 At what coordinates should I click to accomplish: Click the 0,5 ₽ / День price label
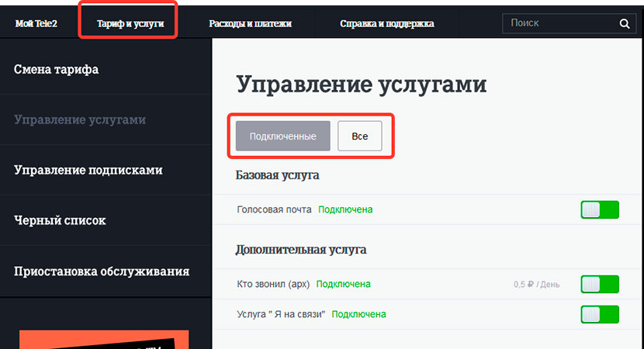(536, 285)
